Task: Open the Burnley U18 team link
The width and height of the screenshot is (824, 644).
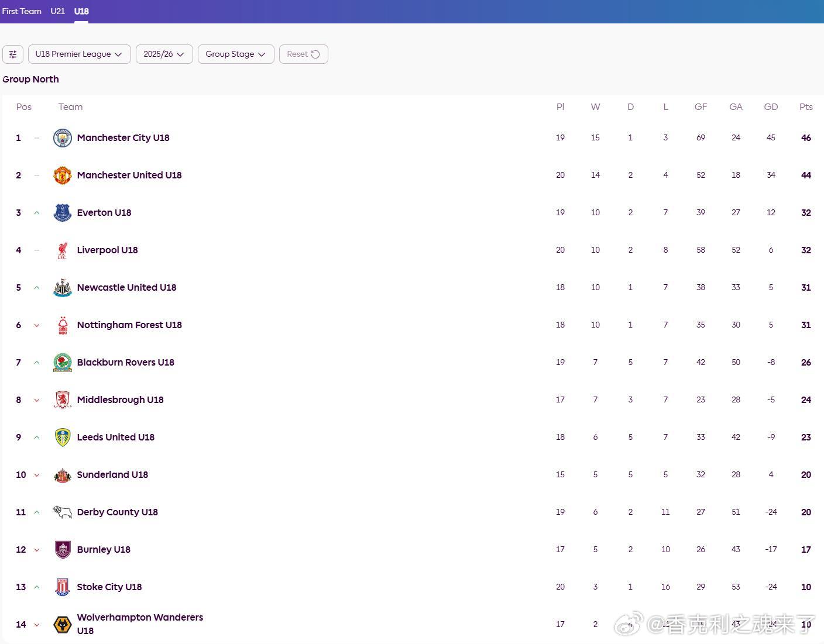Action: (x=104, y=550)
